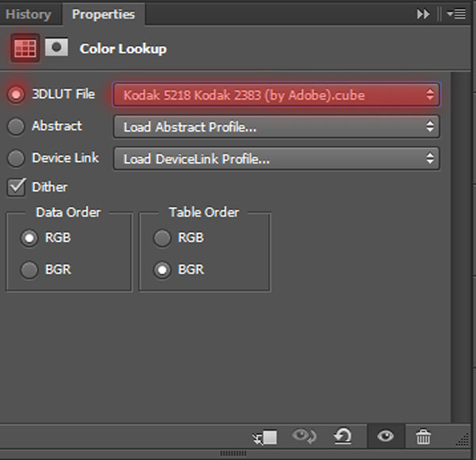Reset adjustment to defaults icon
476x460 pixels.
coord(344,437)
